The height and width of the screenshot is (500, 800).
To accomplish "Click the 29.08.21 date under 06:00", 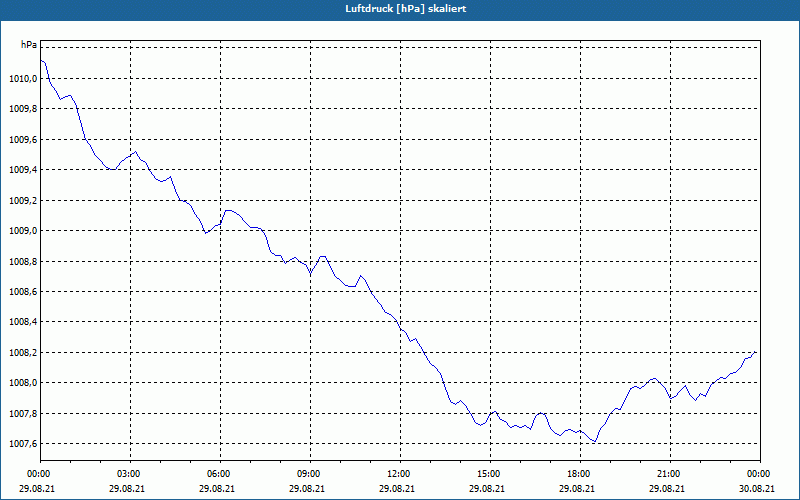I will (217, 488).
